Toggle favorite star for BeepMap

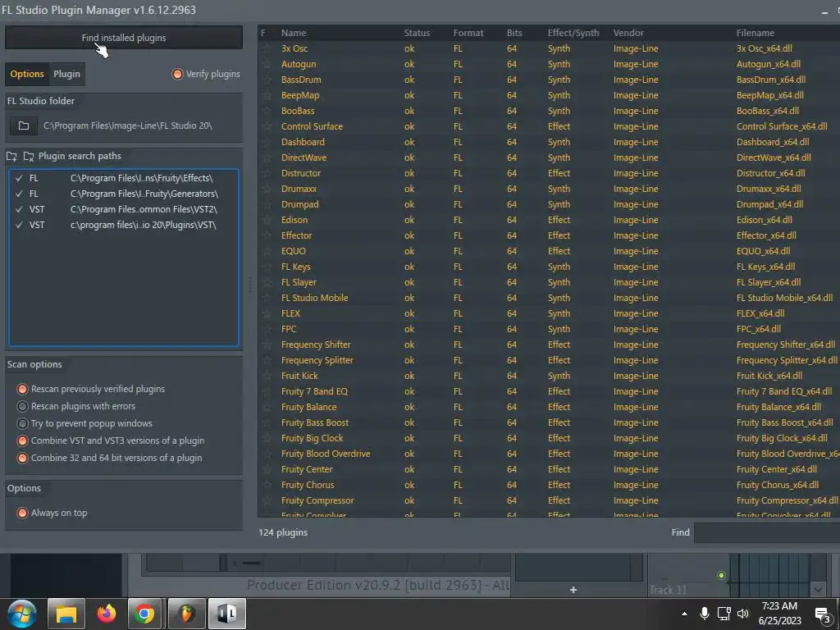[x=267, y=95]
